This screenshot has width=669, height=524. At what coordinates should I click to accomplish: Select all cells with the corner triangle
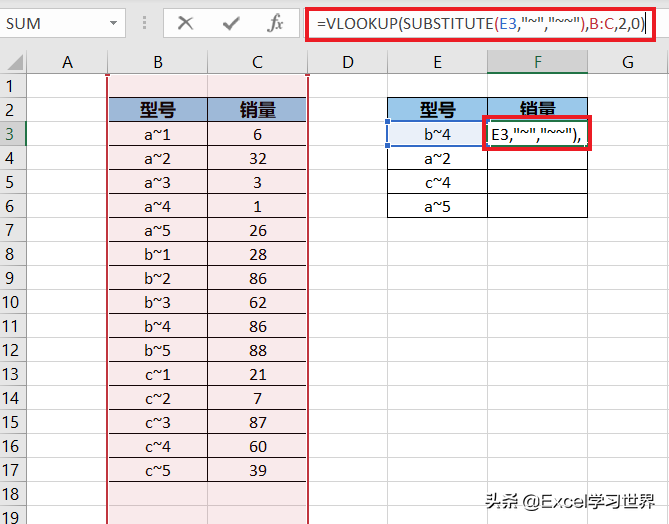click(x=15, y=62)
